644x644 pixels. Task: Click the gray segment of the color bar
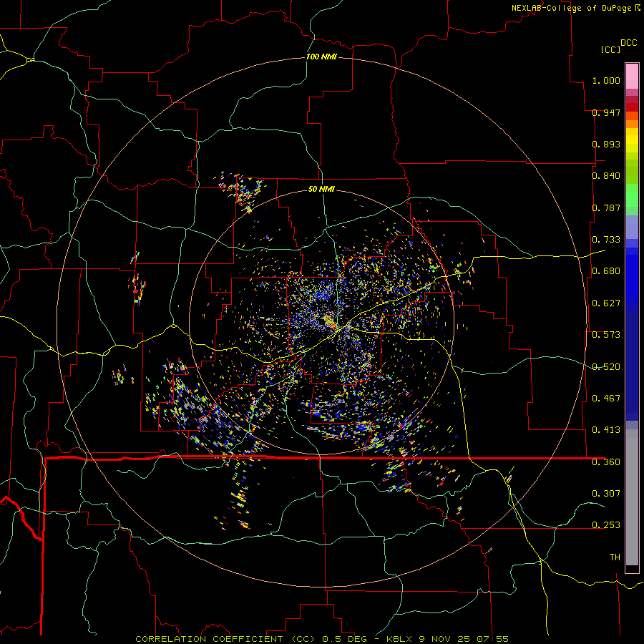pos(632,497)
